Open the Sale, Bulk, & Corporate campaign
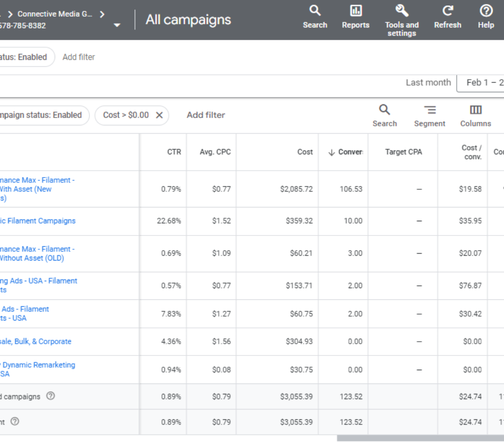This screenshot has height=442, width=504. pos(36,341)
